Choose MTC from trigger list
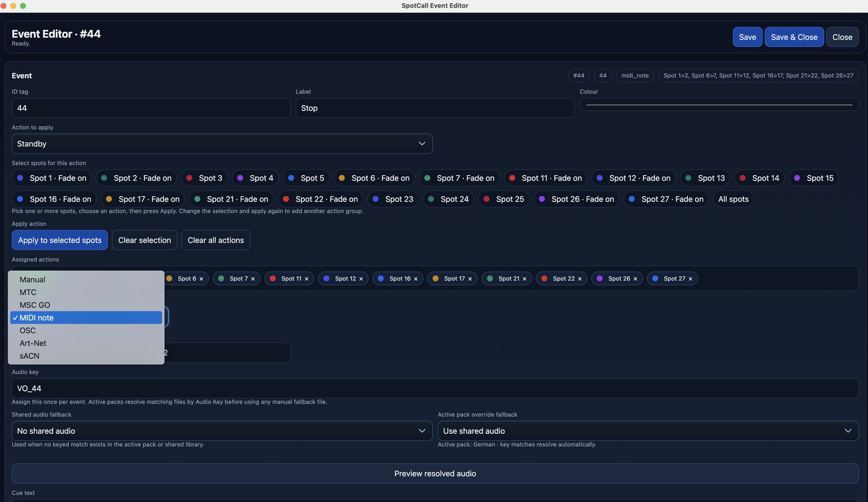This screenshot has height=502, width=868. click(x=86, y=292)
